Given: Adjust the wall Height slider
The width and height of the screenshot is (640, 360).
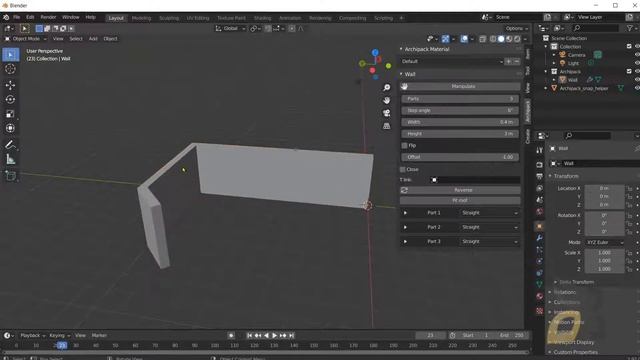Looking at the screenshot, I should point(460,134).
